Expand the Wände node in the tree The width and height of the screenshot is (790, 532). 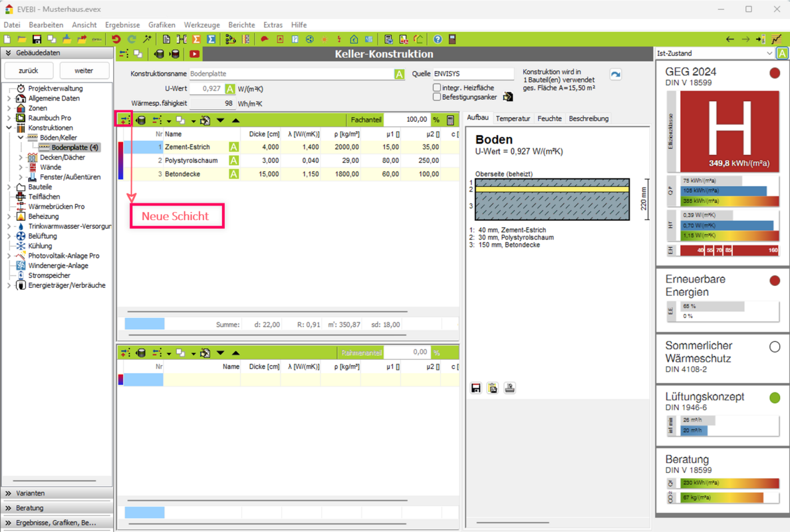(x=21, y=168)
